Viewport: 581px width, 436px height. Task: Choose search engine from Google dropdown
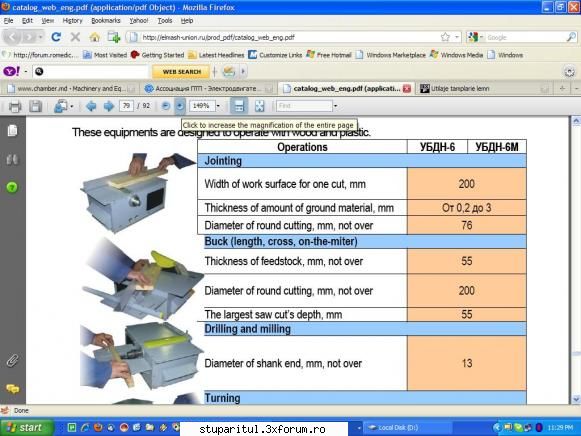(x=475, y=37)
